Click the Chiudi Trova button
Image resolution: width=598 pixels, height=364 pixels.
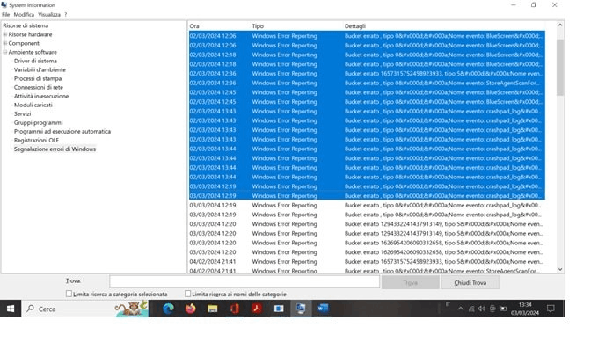point(470,282)
